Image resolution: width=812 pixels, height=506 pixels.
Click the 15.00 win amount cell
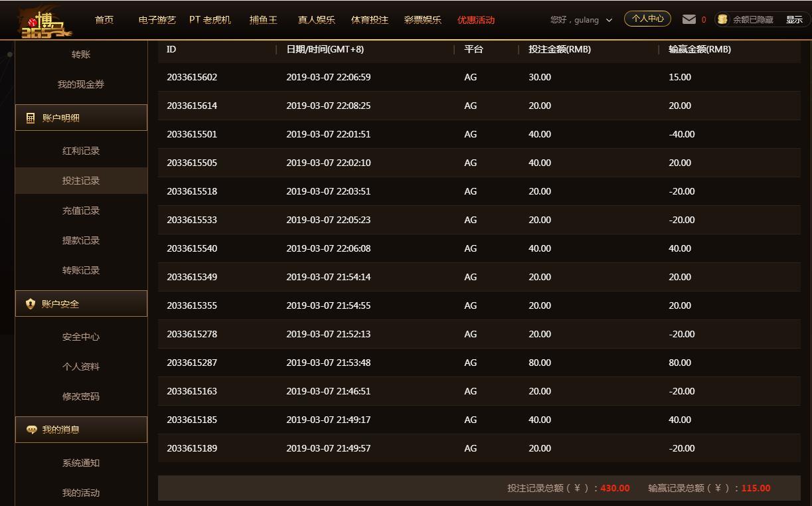click(680, 77)
